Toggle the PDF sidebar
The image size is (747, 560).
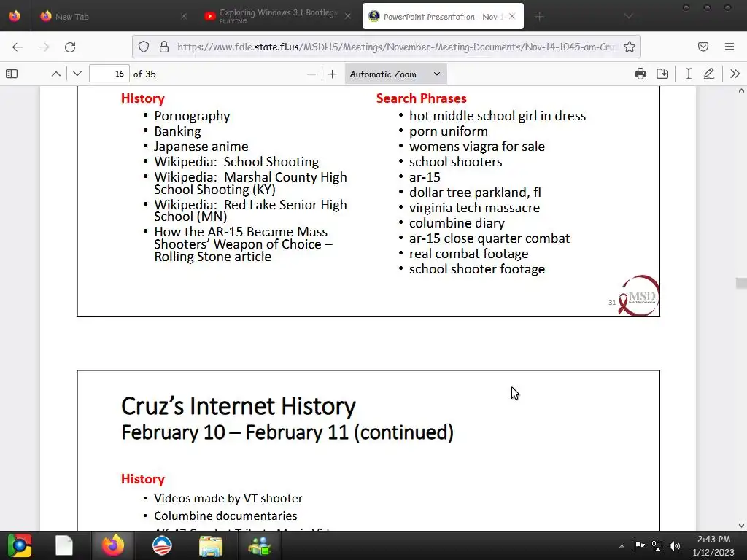[12, 74]
